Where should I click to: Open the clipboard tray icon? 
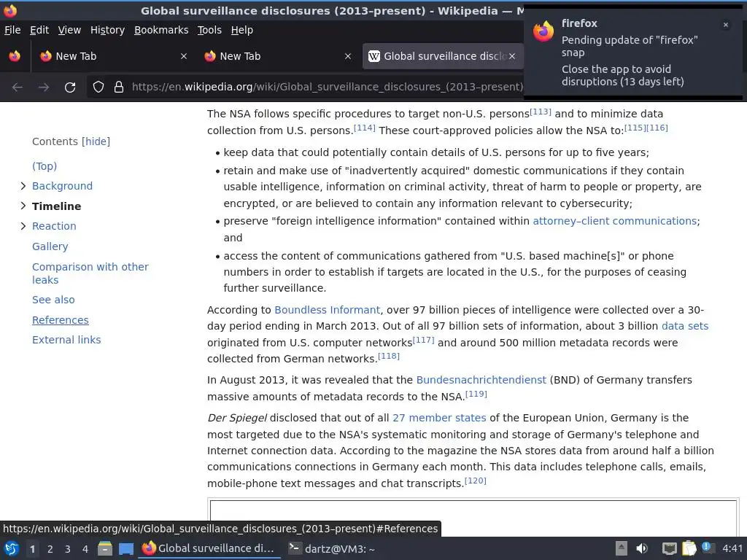[x=689, y=548]
